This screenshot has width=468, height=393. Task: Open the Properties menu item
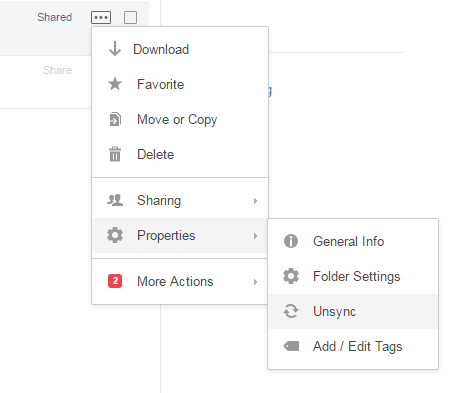coord(180,235)
